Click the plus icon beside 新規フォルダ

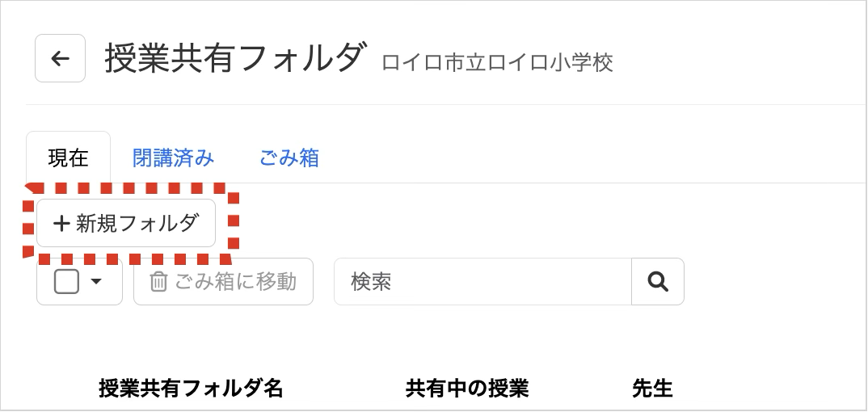click(61, 224)
